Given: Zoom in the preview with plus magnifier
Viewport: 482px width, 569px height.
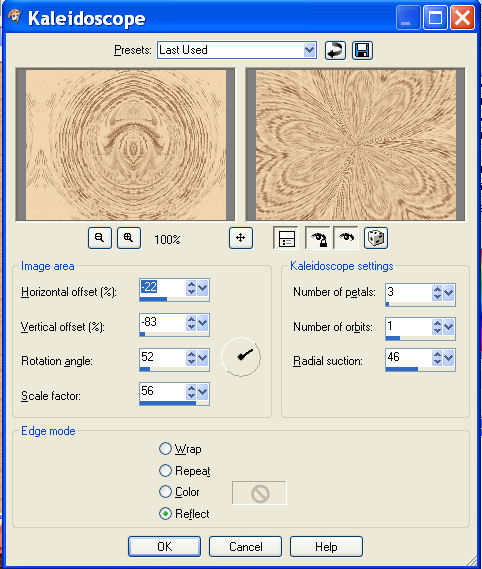Looking at the screenshot, I should pos(129,238).
